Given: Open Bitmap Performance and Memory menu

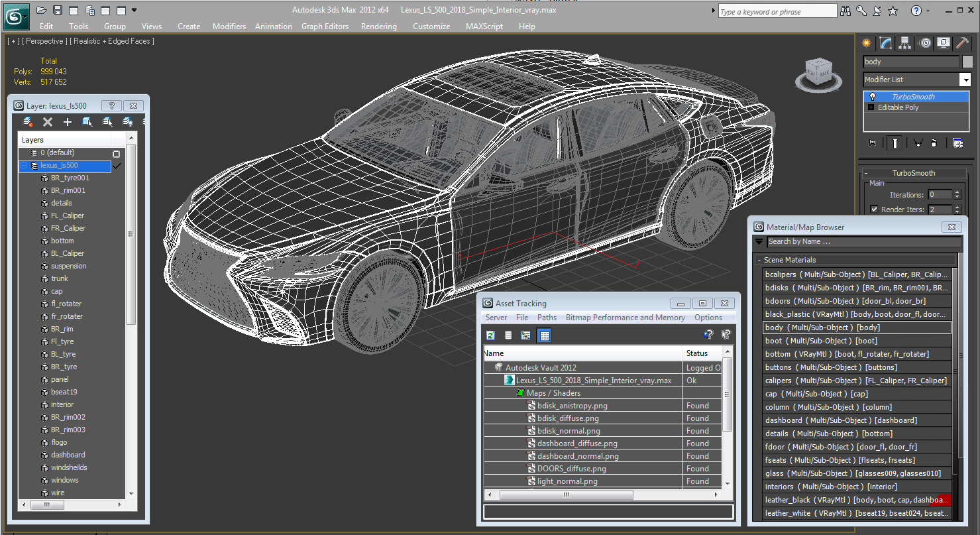Looking at the screenshot, I should coord(626,318).
